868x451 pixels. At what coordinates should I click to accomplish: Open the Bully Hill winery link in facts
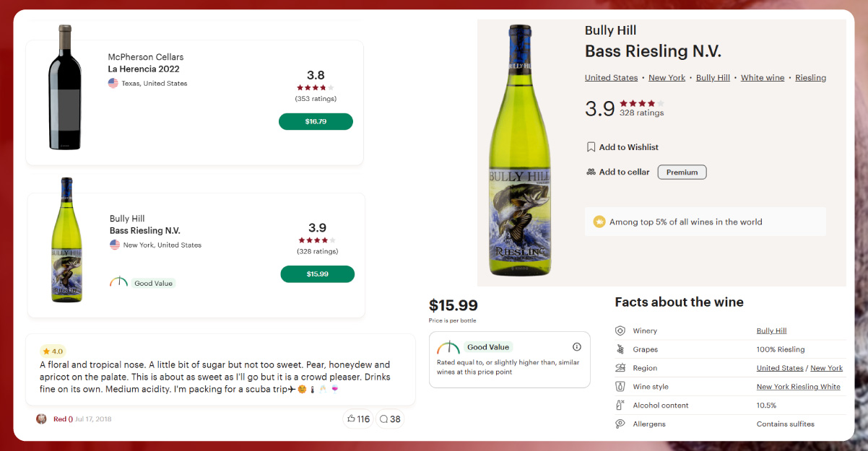tap(771, 330)
